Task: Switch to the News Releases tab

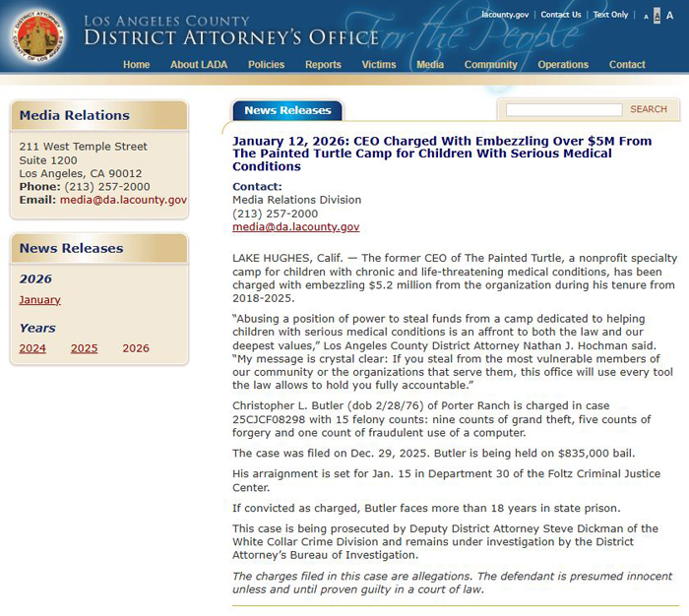Action: tap(287, 110)
